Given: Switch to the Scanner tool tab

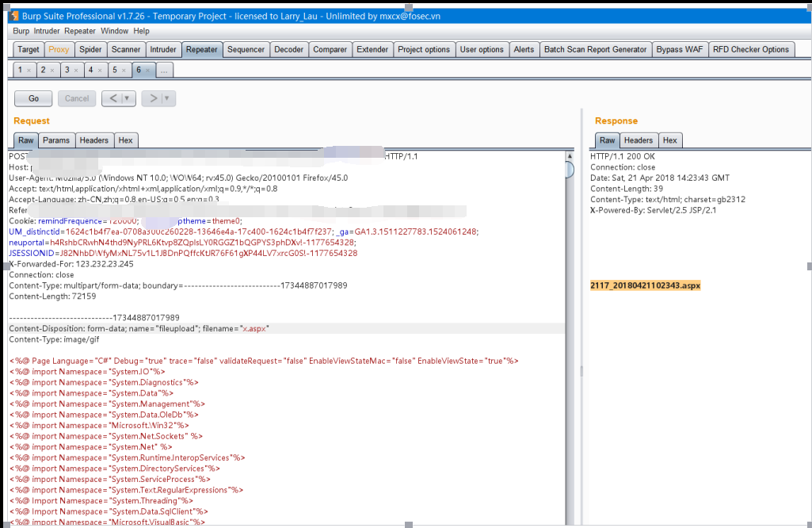Looking at the screenshot, I should click(x=126, y=50).
